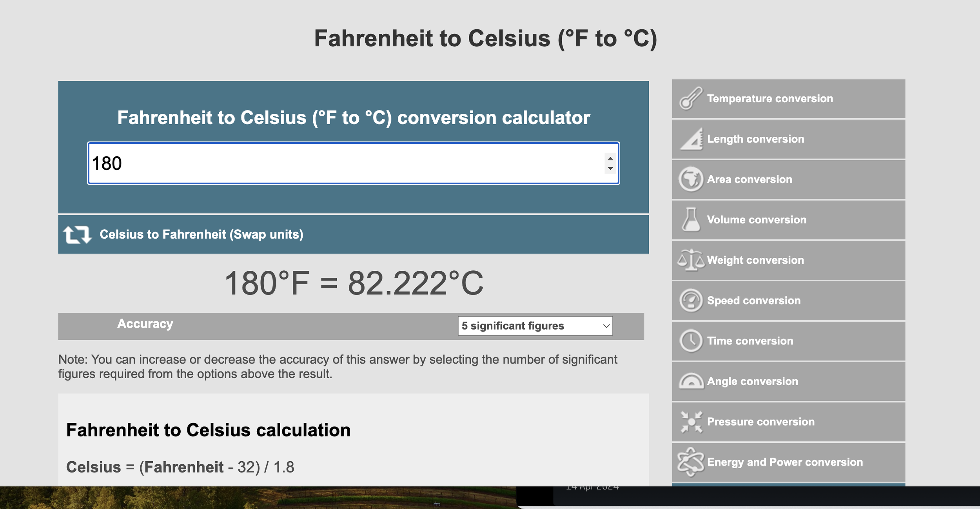Click the atom icon for Energy and Power

[x=691, y=462]
